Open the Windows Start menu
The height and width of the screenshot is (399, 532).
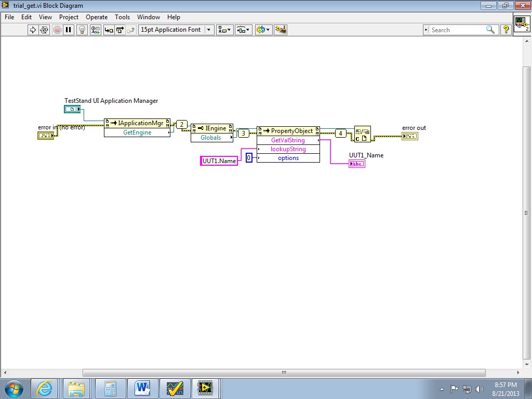14,389
